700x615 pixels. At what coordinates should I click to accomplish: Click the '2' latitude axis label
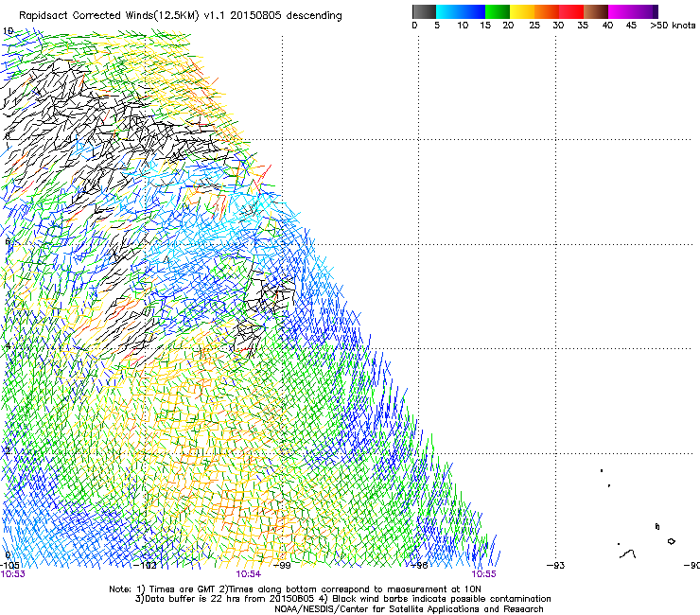tap(8, 451)
